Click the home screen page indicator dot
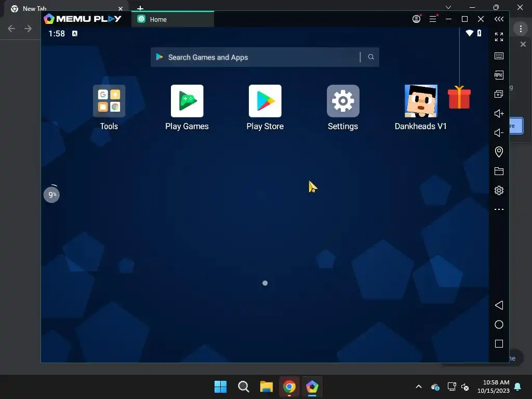This screenshot has height=399, width=532. point(265,283)
